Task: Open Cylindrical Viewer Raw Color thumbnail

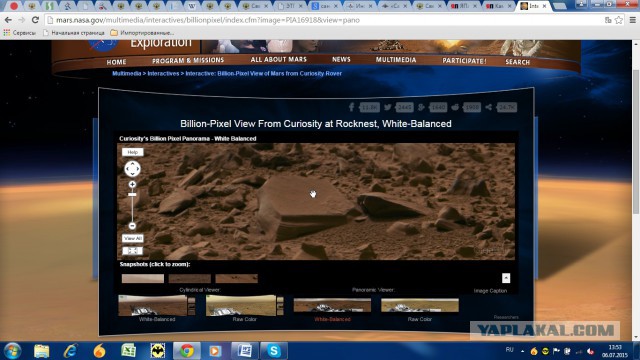Action: 244,305
